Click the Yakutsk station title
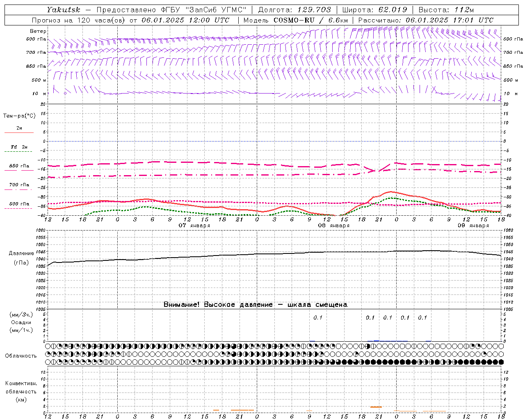This screenshot has width=525, height=420. (64, 10)
